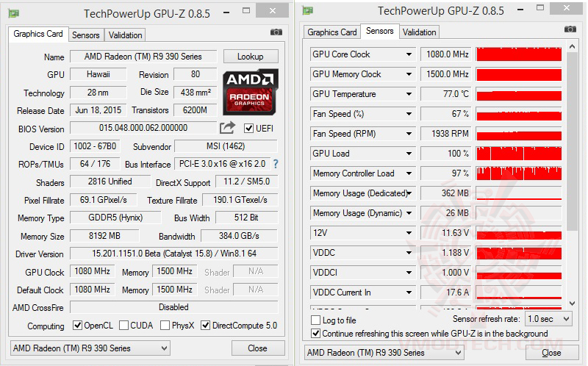Click the GPU name field showing R9 390 Series
Image resolution: width=588 pixels, height=366 pixels.
[143, 57]
